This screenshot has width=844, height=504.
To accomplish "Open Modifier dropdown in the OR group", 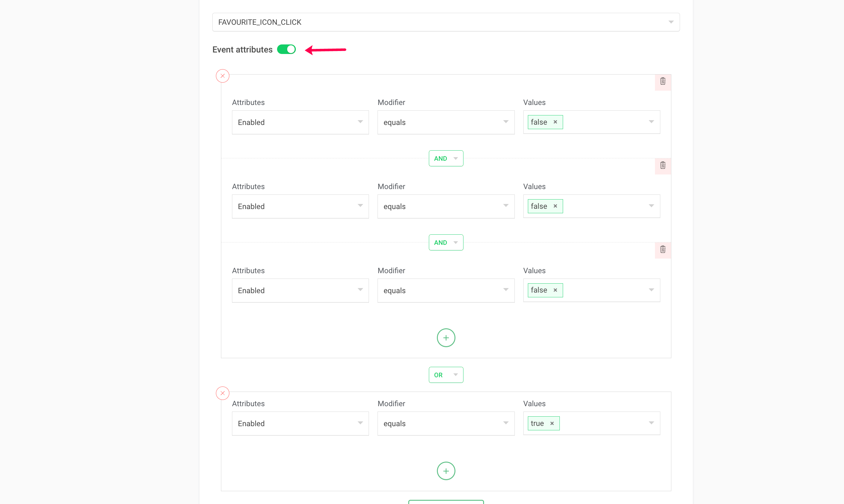I will pos(446,423).
